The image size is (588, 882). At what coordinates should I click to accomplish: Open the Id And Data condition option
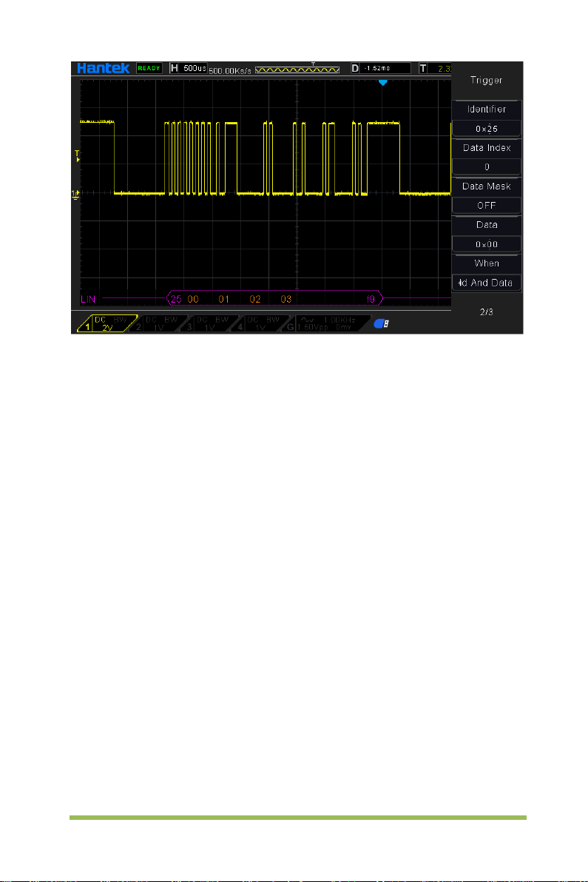(x=487, y=283)
